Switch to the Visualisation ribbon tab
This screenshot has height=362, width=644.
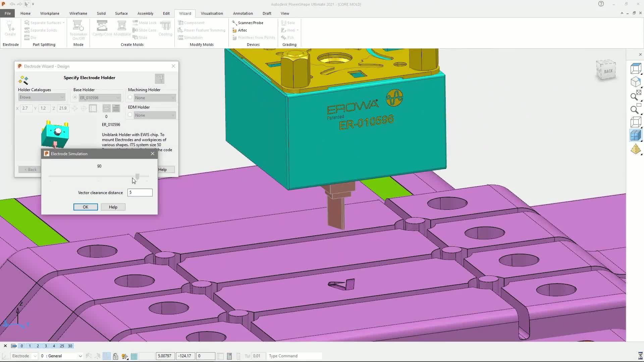(x=212, y=13)
